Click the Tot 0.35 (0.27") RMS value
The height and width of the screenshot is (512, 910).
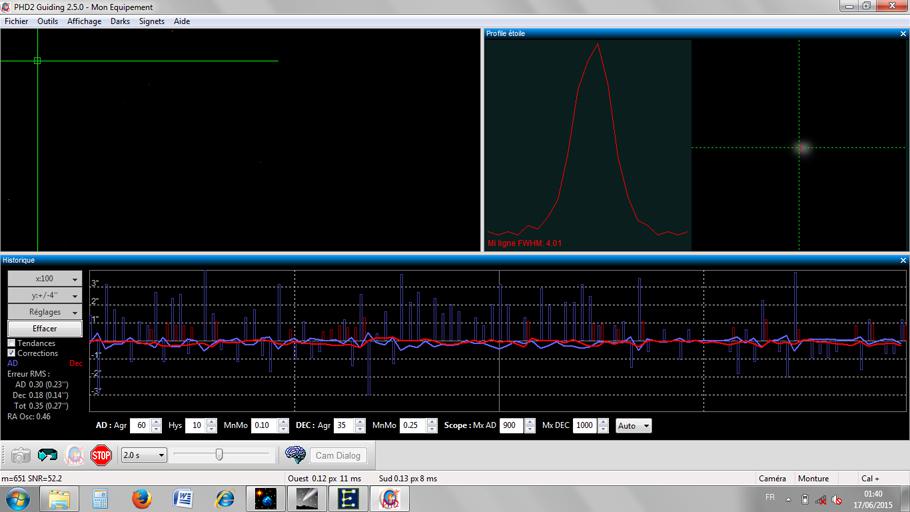click(x=41, y=406)
